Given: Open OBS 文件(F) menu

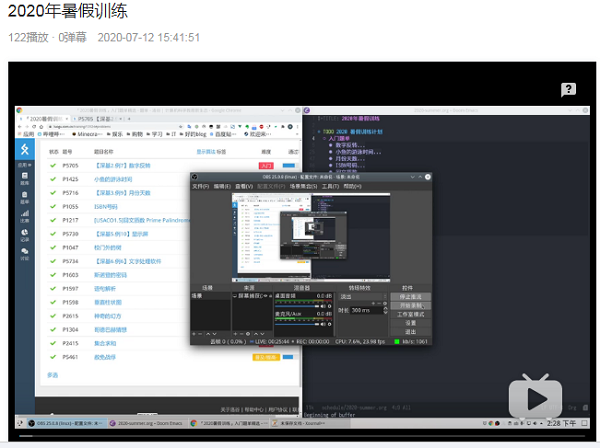Looking at the screenshot, I should tap(201, 186).
